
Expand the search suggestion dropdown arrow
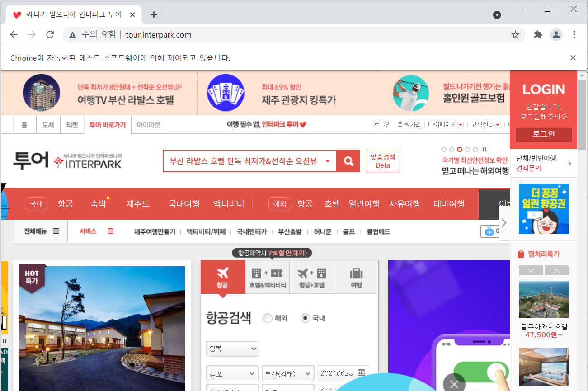click(328, 161)
